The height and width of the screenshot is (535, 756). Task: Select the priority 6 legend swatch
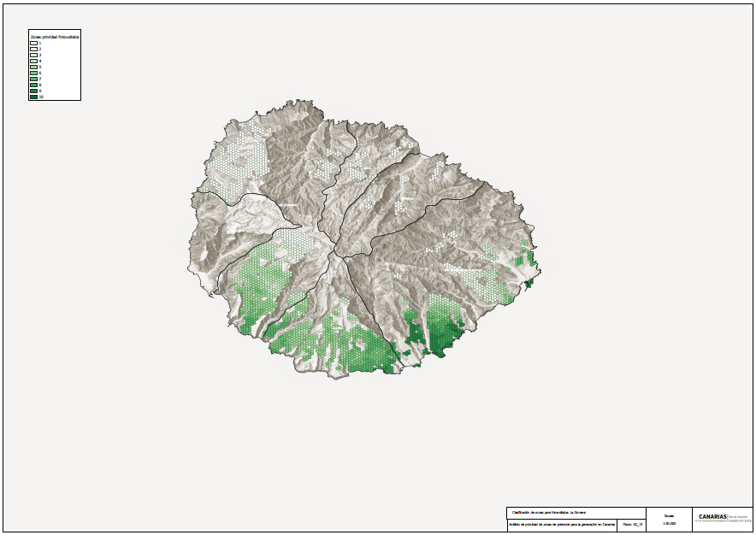[x=33, y=73]
